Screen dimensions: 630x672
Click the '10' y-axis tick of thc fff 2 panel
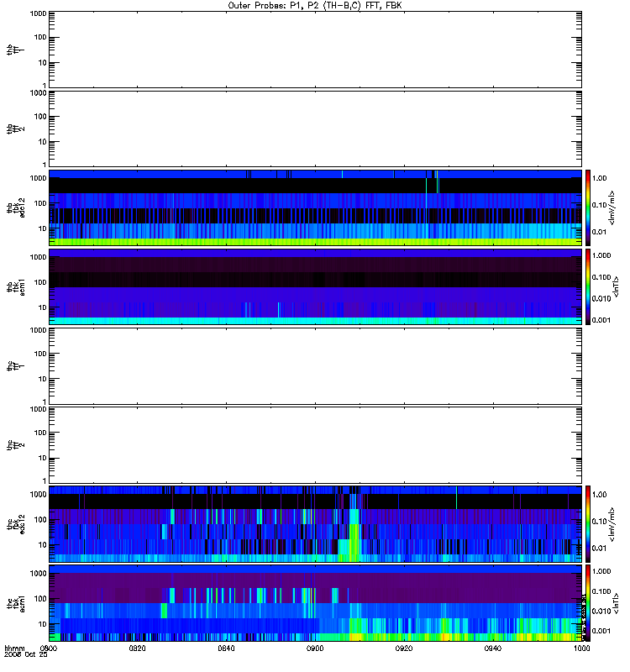(43, 458)
